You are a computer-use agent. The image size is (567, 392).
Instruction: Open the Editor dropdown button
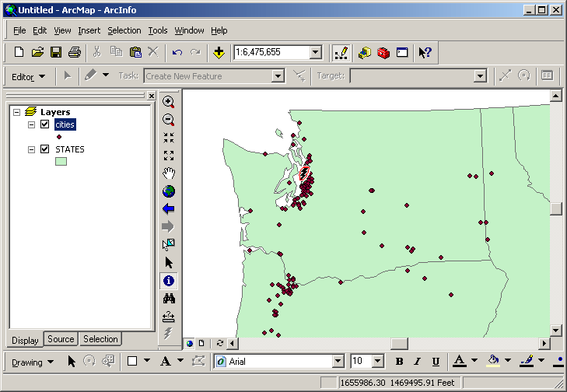[29, 76]
